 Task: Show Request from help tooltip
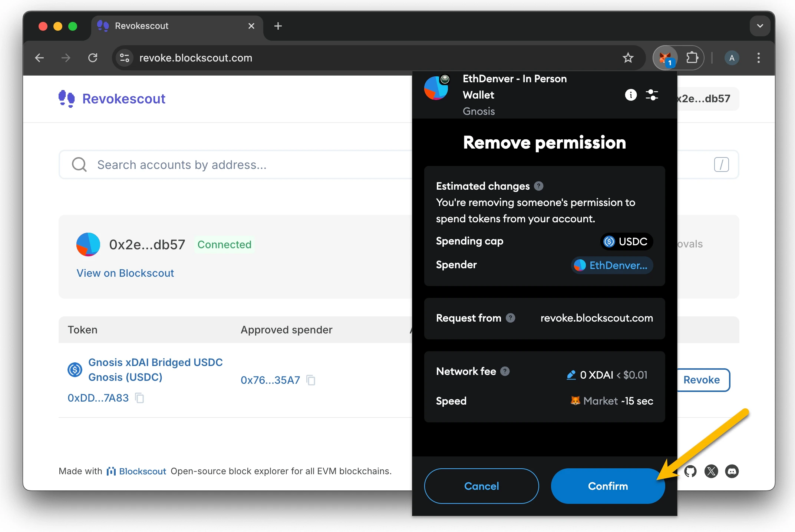pos(511,318)
